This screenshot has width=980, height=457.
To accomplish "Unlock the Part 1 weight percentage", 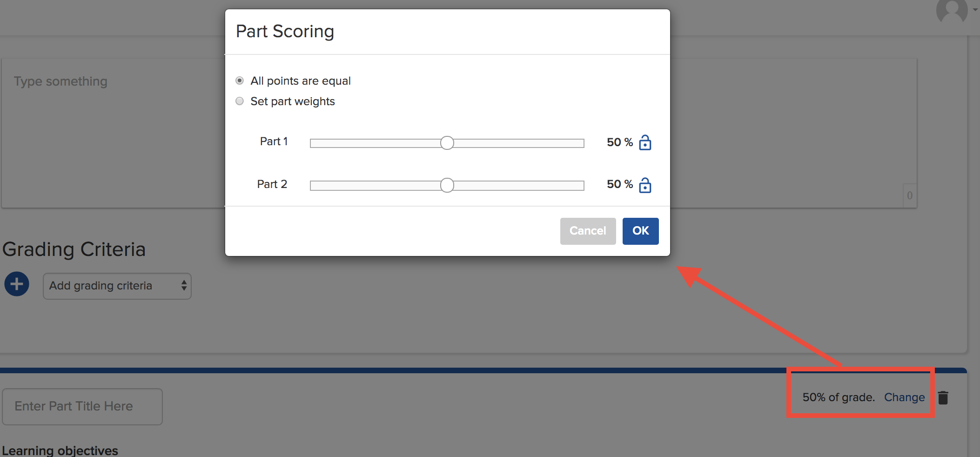I will 645,143.
